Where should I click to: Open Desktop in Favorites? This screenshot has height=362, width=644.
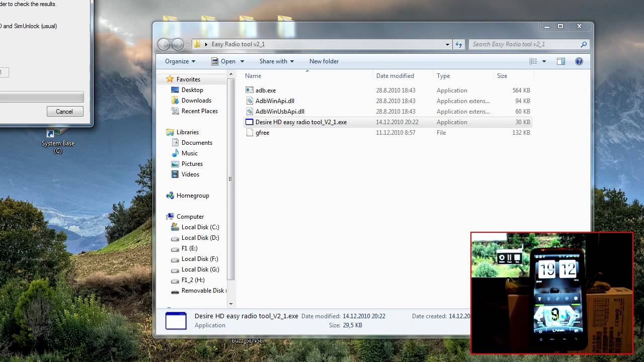point(192,90)
